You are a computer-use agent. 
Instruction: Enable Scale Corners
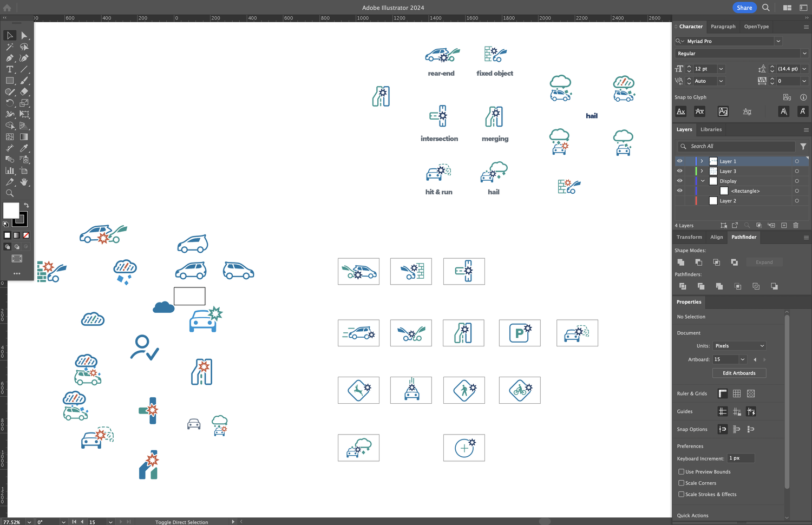681,483
